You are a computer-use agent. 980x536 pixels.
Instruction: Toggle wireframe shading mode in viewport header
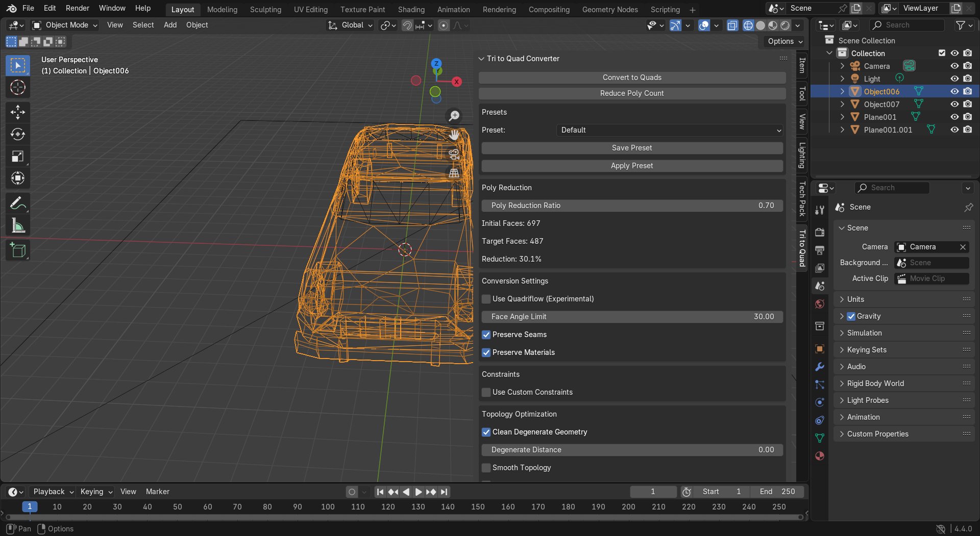point(747,25)
